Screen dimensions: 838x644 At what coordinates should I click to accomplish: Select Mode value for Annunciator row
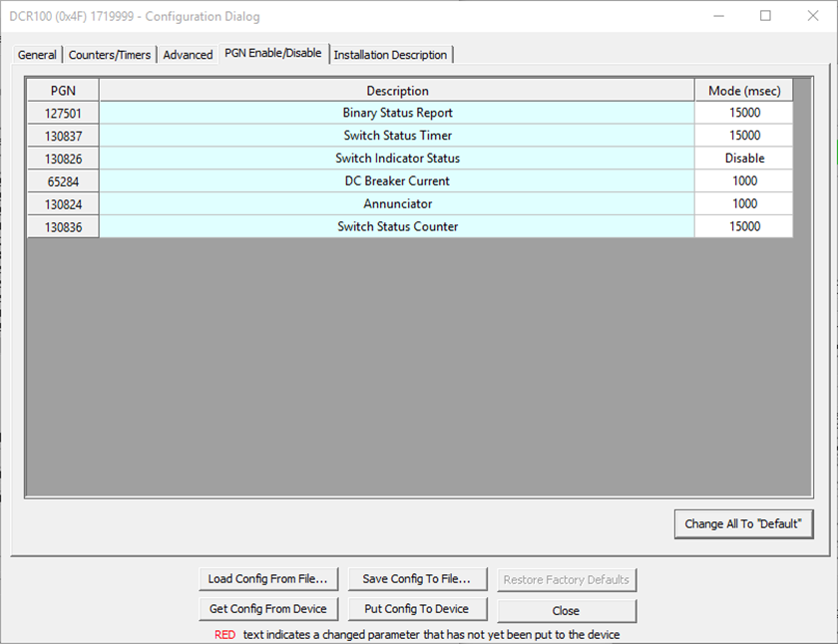[x=744, y=204]
